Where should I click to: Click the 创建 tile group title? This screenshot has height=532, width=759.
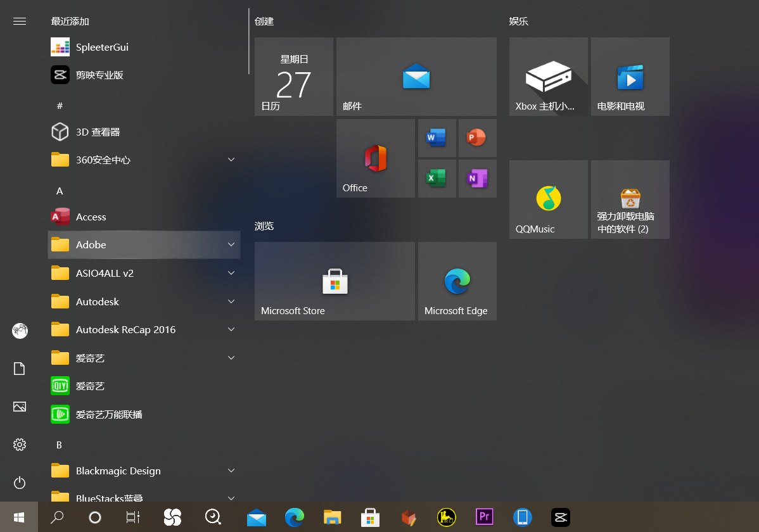tap(264, 22)
